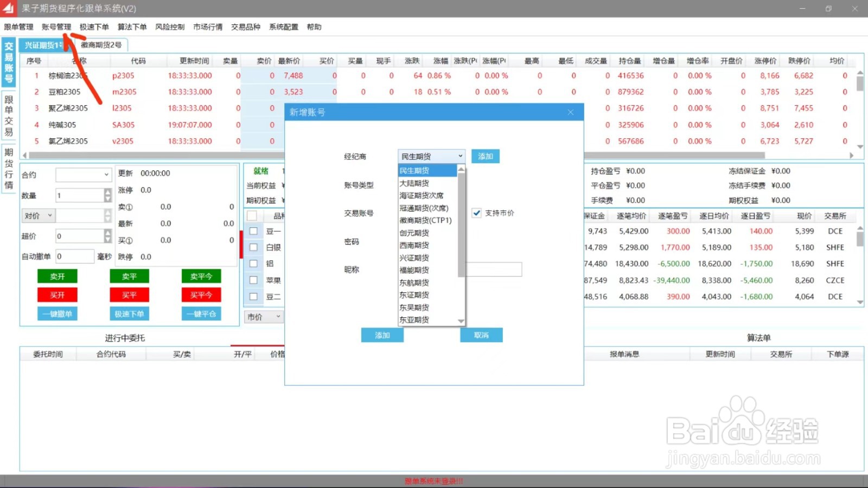Open the 市场行情 menu
The width and height of the screenshot is (868, 488).
208,27
